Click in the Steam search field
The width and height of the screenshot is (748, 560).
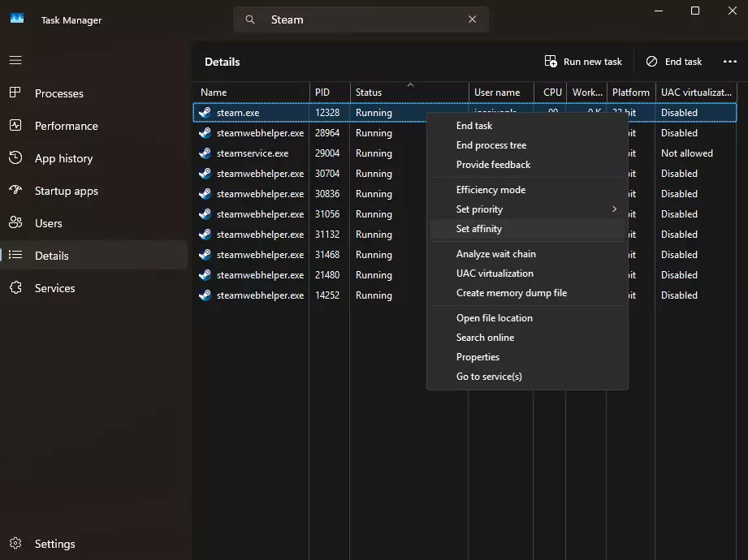click(x=365, y=19)
